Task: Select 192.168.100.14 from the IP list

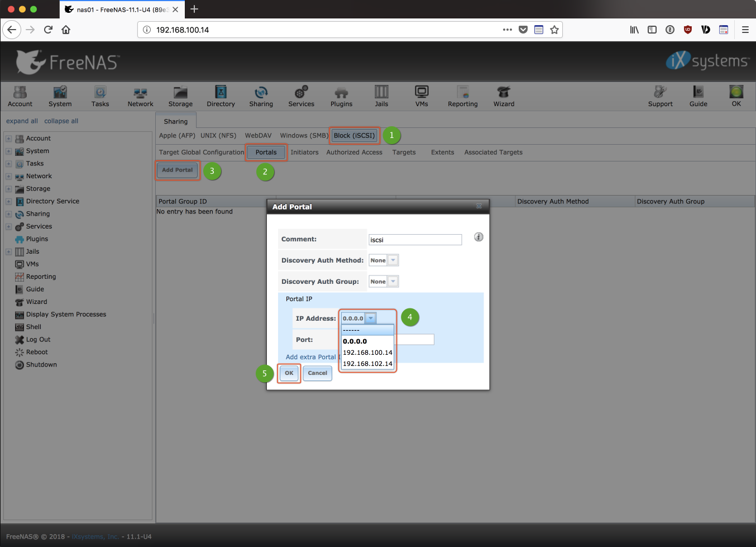Action: 367,353
